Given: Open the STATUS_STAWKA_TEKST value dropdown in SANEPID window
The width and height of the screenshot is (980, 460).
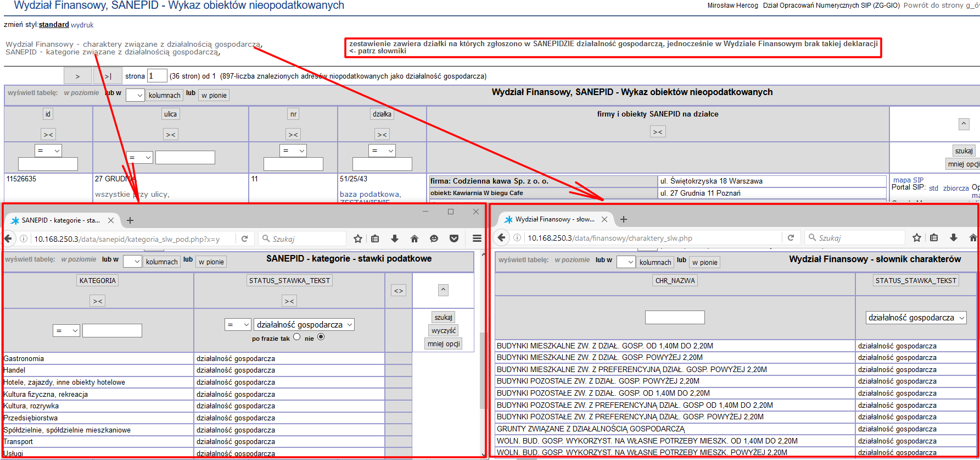Looking at the screenshot, I should click(x=304, y=325).
